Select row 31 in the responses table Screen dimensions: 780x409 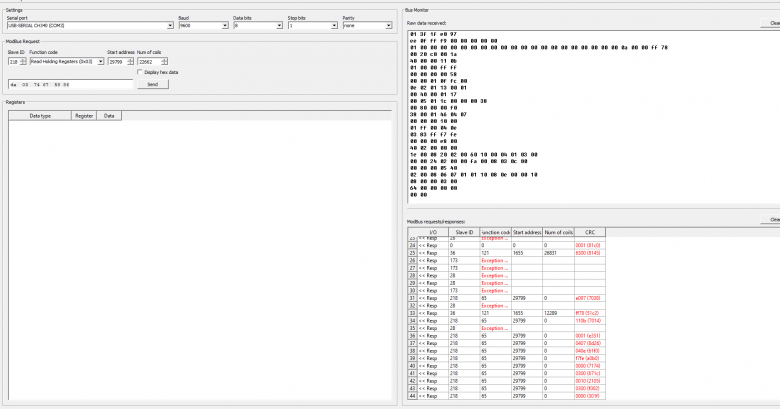pyautogui.click(x=506, y=298)
